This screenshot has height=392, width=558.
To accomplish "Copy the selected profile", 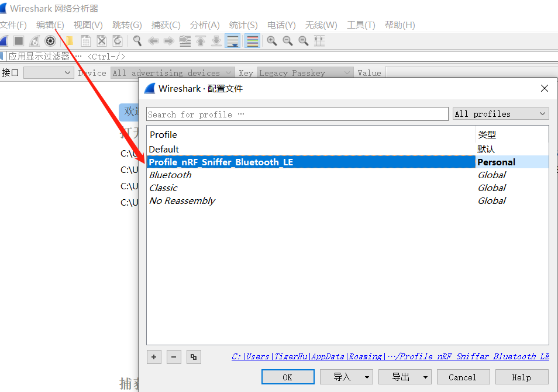I will (194, 357).
